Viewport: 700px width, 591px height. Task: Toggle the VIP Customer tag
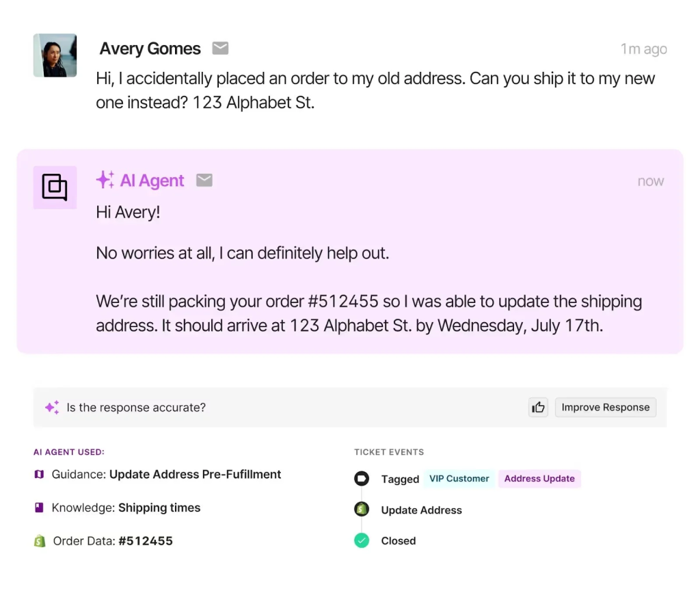coord(459,479)
